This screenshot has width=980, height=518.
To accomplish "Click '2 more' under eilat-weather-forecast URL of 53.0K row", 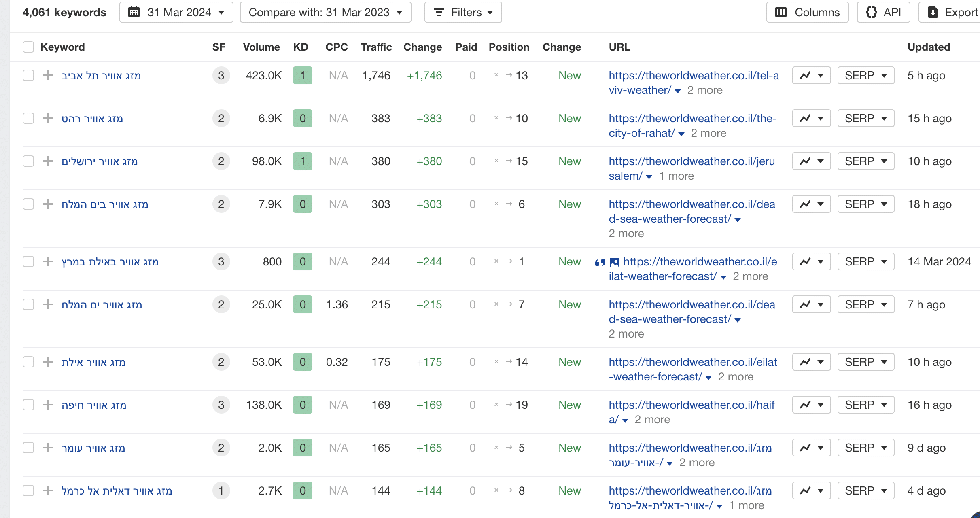I will pos(736,377).
